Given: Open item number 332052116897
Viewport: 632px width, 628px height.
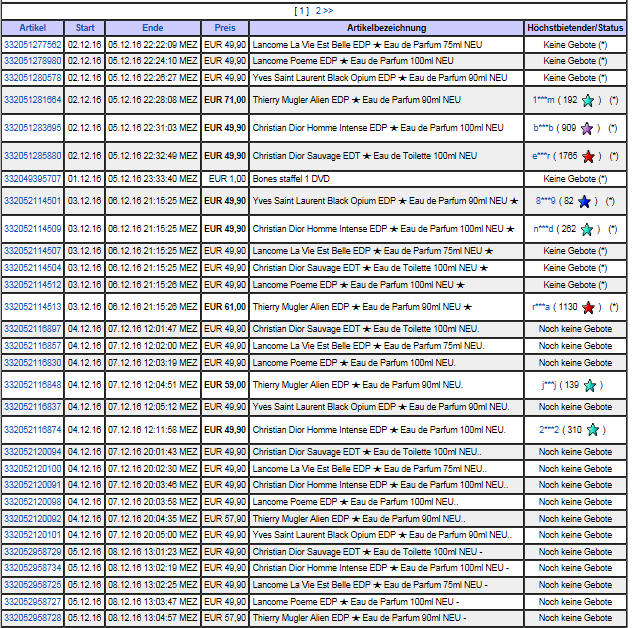Looking at the screenshot, I should click(33, 329).
